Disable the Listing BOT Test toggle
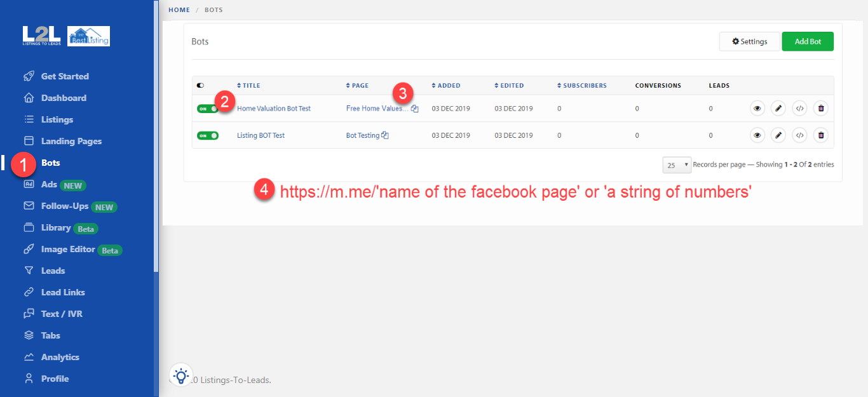 pos(207,135)
